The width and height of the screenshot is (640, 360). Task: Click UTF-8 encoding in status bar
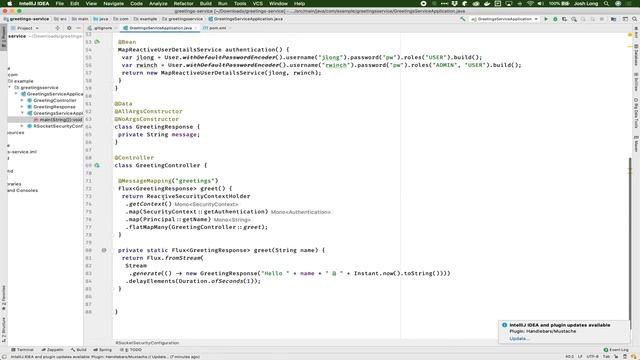click(592, 357)
